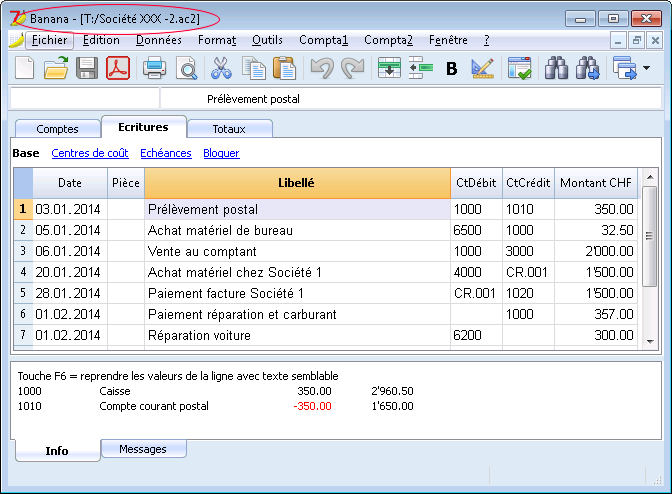Print using the printer icon
Viewport: 672px width, 494px height.
pos(154,68)
